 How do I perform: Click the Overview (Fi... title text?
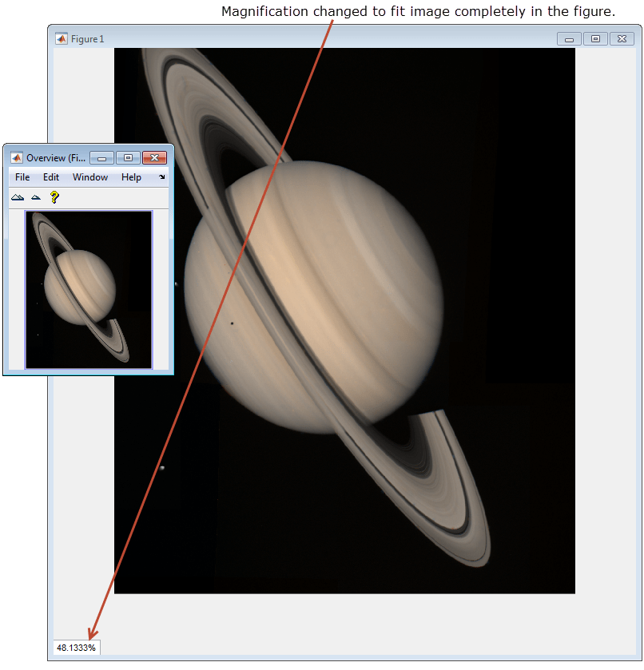coord(56,158)
